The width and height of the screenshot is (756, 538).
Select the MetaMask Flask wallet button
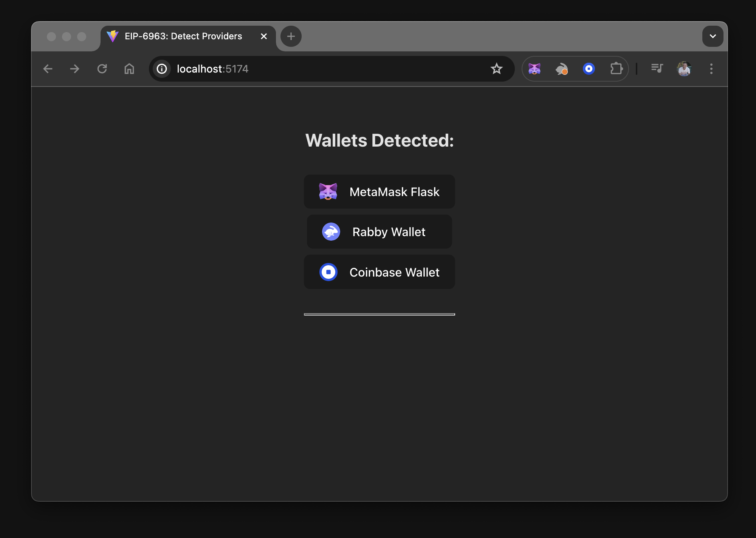(379, 191)
